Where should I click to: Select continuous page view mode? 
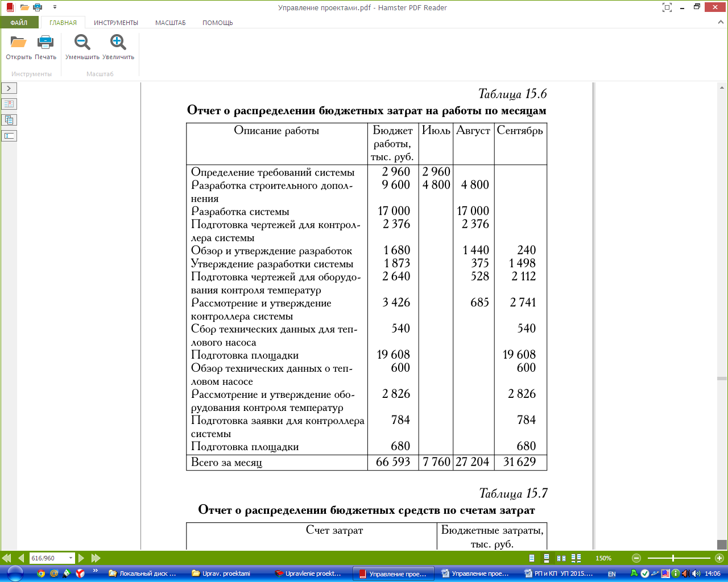pos(547,558)
